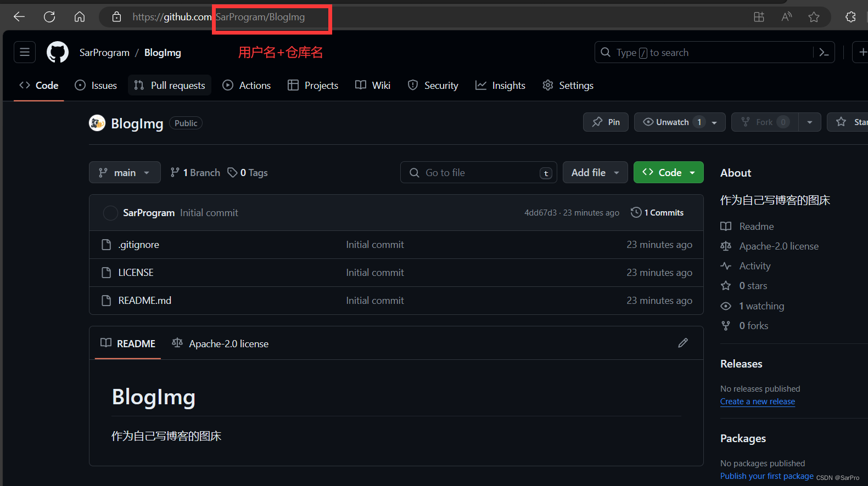Pin the repository with the Pin button
Screen dimensions: 868x486
tap(606, 122)
